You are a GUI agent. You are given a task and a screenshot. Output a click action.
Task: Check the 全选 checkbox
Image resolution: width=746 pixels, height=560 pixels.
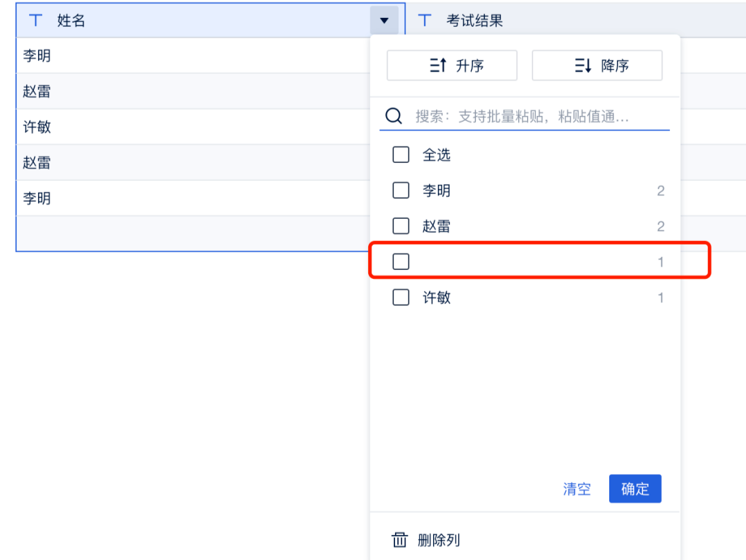[x=401, y=155]
